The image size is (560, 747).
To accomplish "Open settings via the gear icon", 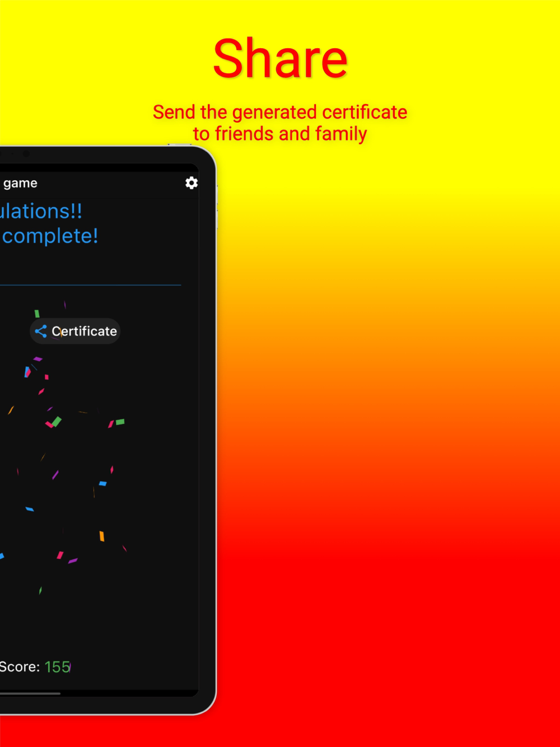I will click(x=192, y=183).
